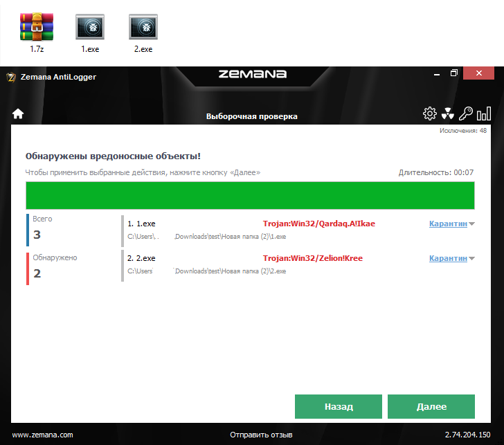
Task: Click the Обнаружено count 2
Action: coord(37,273)
